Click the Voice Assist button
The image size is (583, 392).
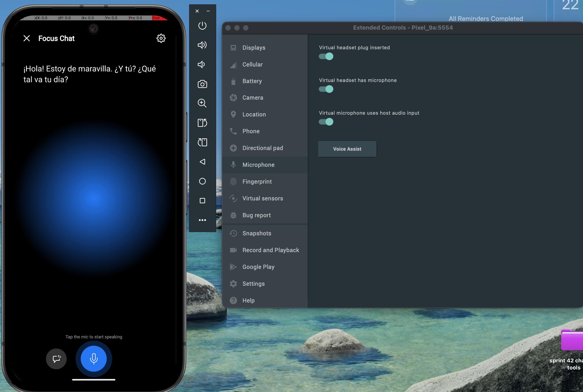coord(347,149)
